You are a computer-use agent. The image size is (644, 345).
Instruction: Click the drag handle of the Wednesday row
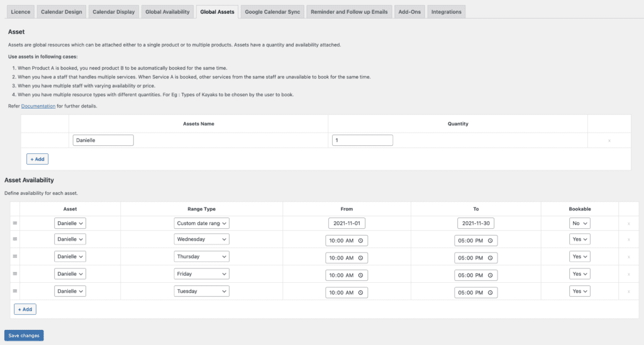point(15,239)
